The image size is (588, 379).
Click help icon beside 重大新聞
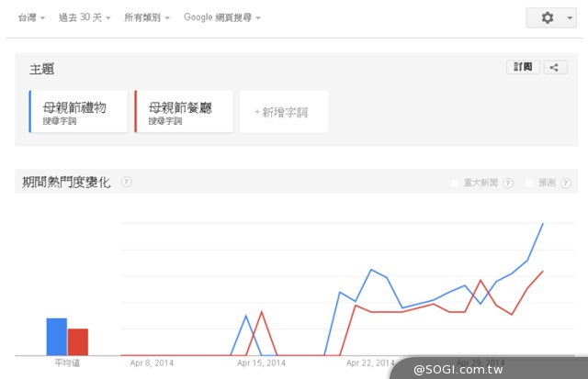coord(508,183)
